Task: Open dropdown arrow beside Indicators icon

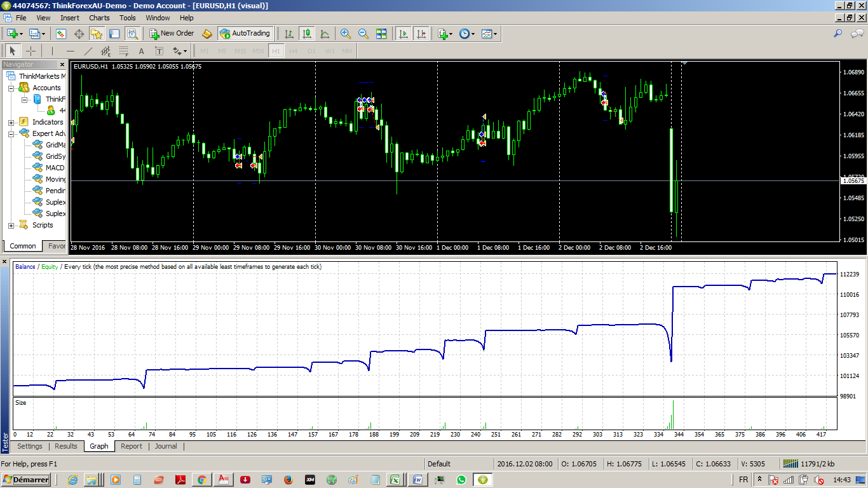Action: click(451, 34)
